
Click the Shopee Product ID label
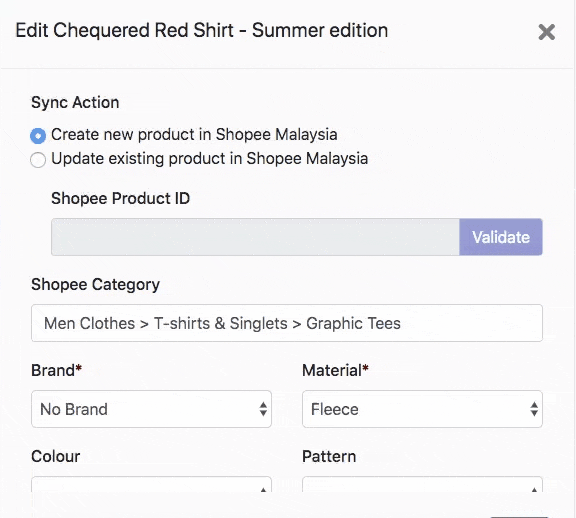(x=120, y=198)
